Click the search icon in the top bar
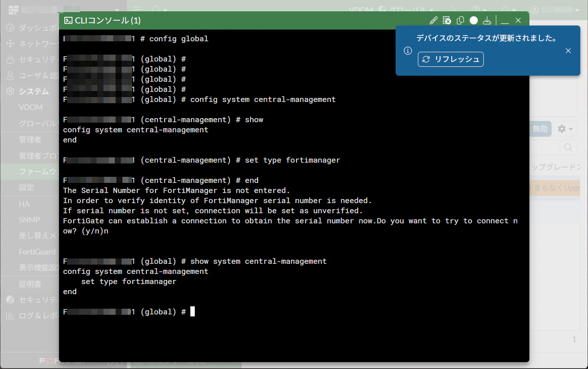This screenshot has height=369, width=588. point(156,9)
